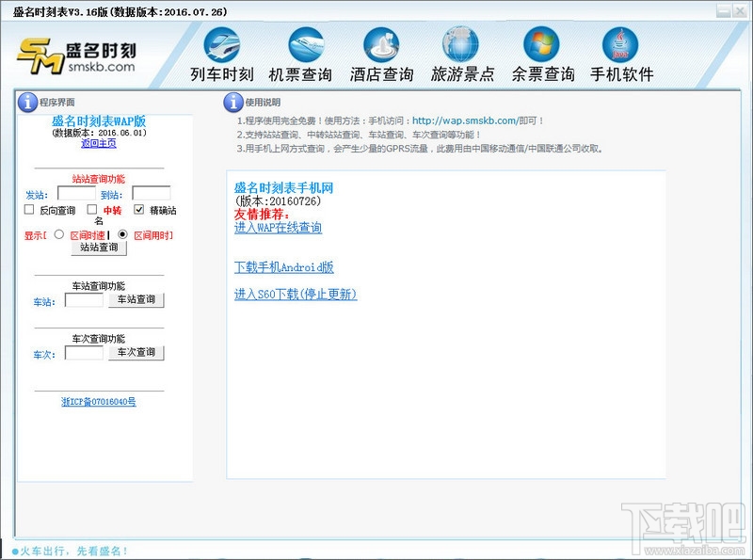Click the 车站 input field
Viewport: 753px width, 560px height.
(x=84, y=300)
